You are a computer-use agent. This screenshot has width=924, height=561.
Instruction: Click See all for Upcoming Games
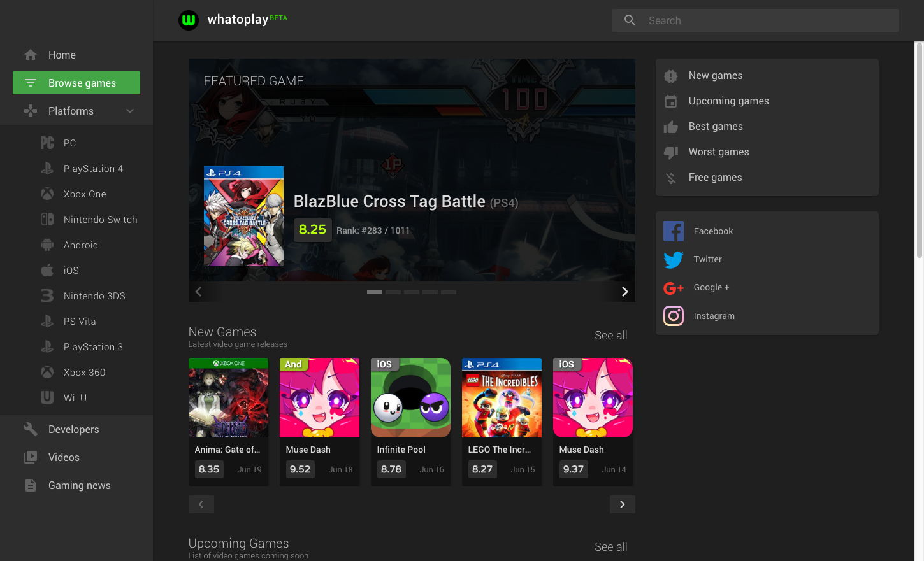coord(611,547)
